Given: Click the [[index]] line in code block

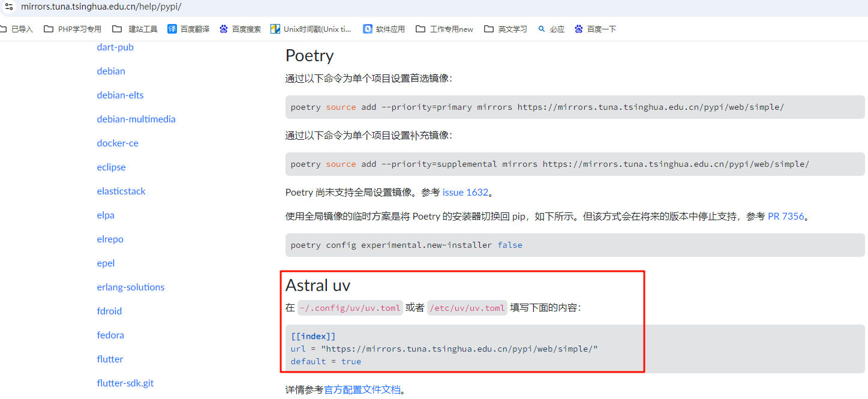Looking at the screenshot, I should [313, 336].
